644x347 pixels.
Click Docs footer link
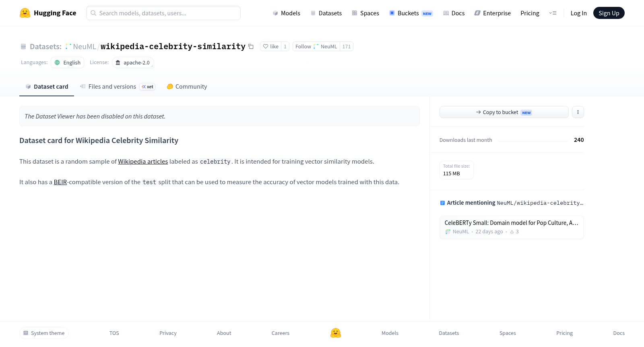point(619,333)
